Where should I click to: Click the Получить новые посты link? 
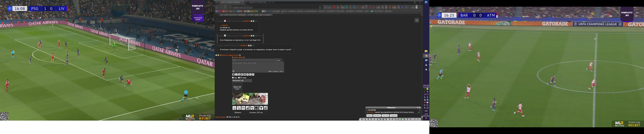(x=229, y=55)
